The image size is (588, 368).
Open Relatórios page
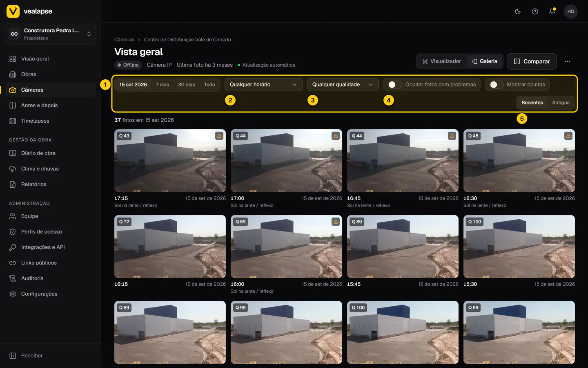pyautogui.click(x=50, y=184)
